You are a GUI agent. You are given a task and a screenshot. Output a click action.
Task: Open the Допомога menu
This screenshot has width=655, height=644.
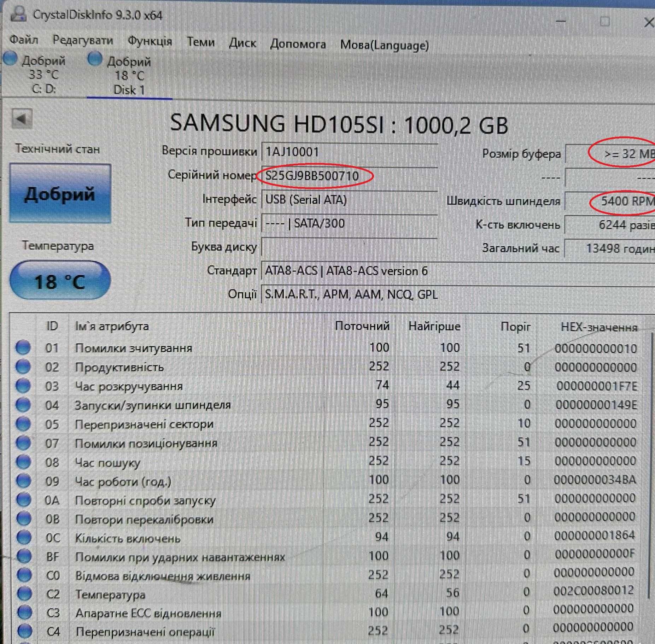click(298, 44)
